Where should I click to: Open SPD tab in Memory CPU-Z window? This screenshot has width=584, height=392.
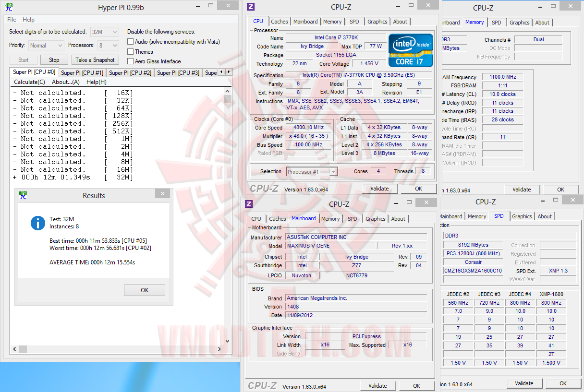[x=497, y=23]
